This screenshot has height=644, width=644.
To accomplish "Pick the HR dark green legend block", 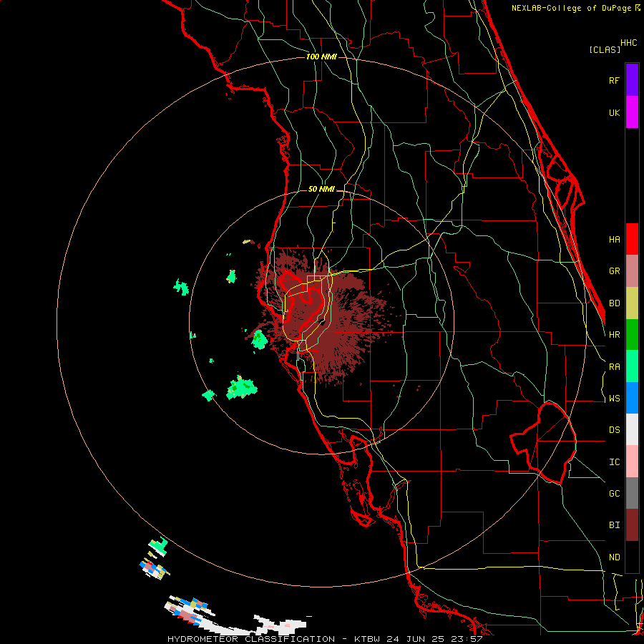I will coord(632,334).
